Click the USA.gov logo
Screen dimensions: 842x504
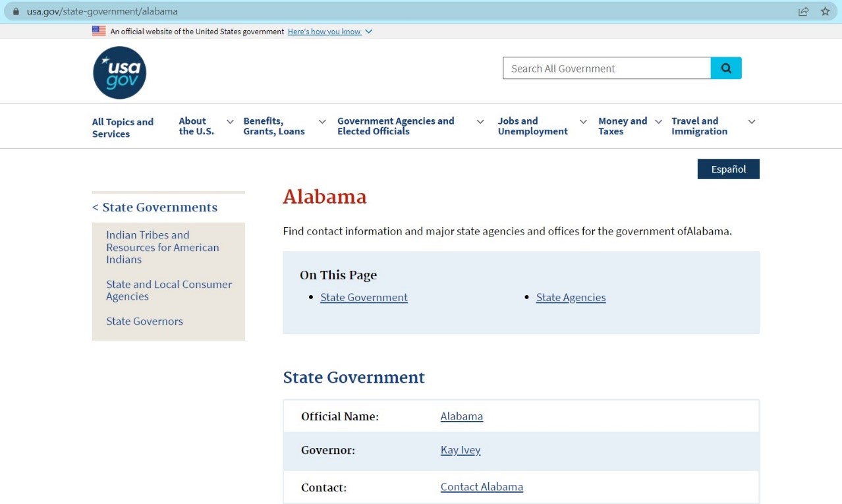coord(119,72)
